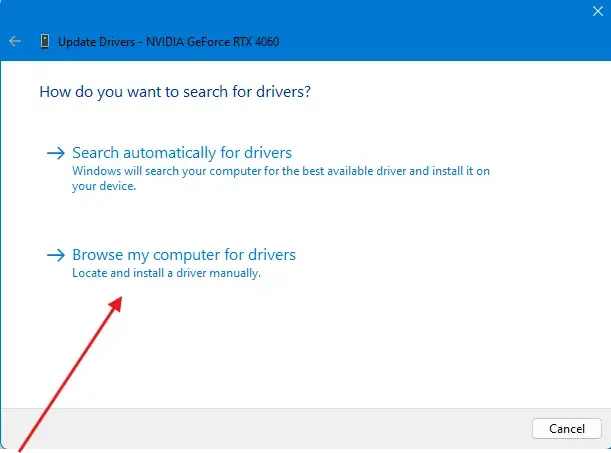Click the words 'your device' in search description
Viewport: 611px width, 453px height.
tap(105, 185)
